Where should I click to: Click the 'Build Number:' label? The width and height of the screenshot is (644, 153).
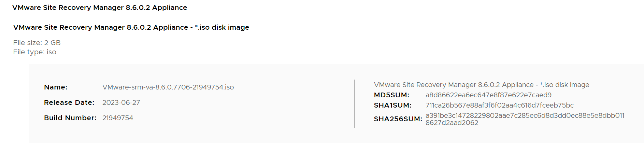point(70,118)
